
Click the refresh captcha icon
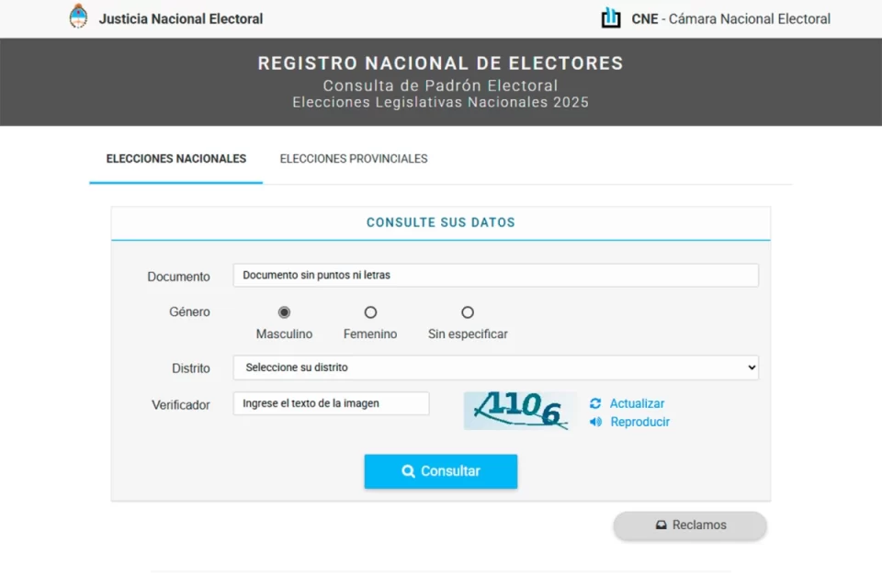[595, 403]
